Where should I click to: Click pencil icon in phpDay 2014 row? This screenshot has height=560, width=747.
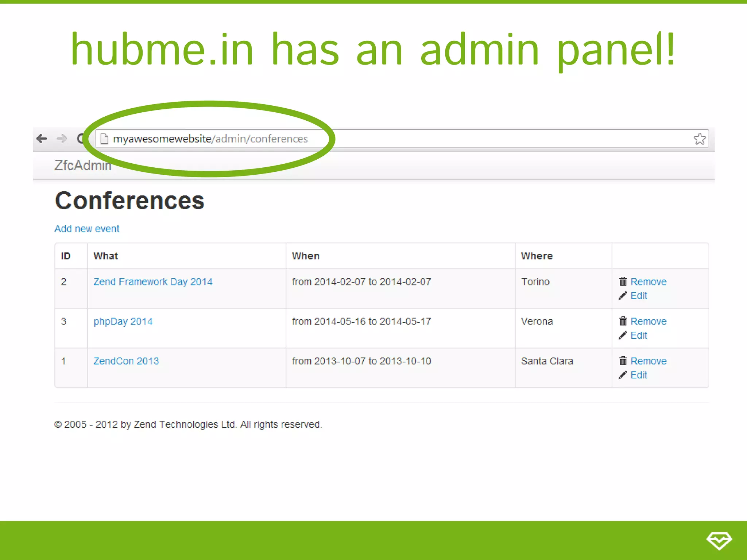point(623,335)
